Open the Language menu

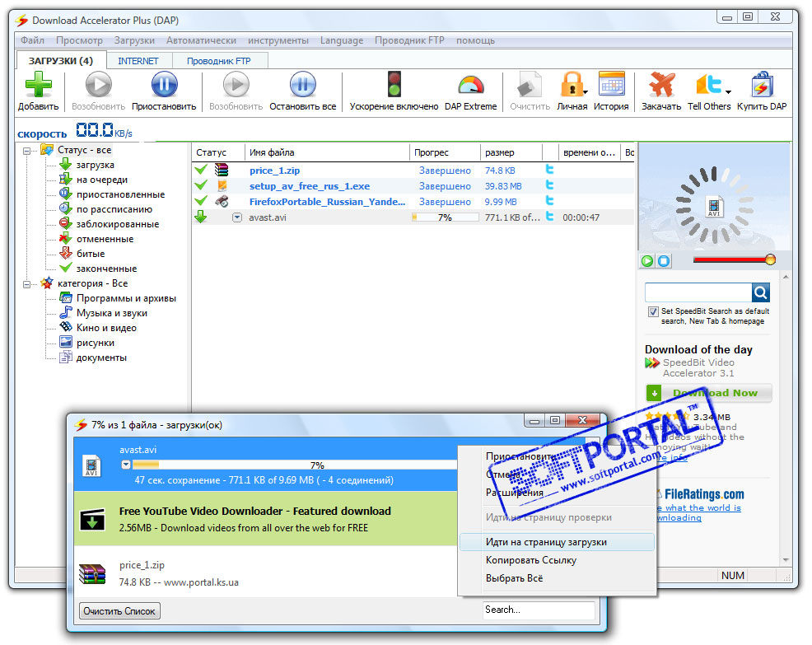pos(342,40)
